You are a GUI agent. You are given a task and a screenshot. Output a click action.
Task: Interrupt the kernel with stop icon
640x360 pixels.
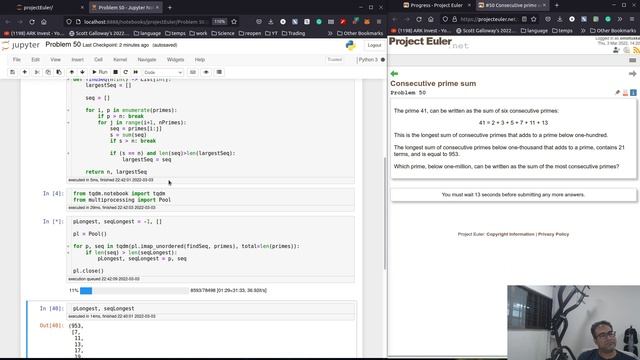(116, 72)
